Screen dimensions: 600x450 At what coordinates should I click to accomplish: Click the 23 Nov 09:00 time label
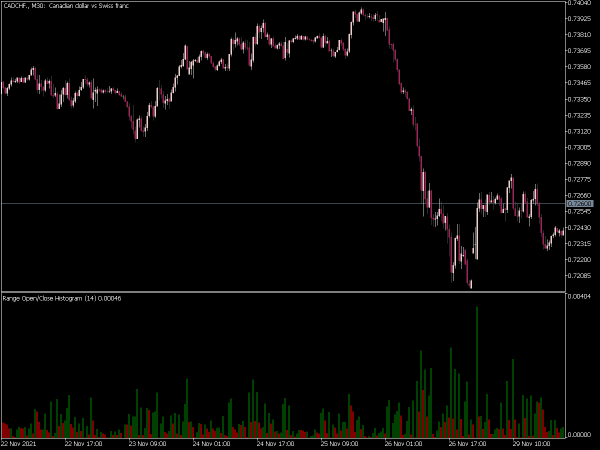click(x=147, y=444)
